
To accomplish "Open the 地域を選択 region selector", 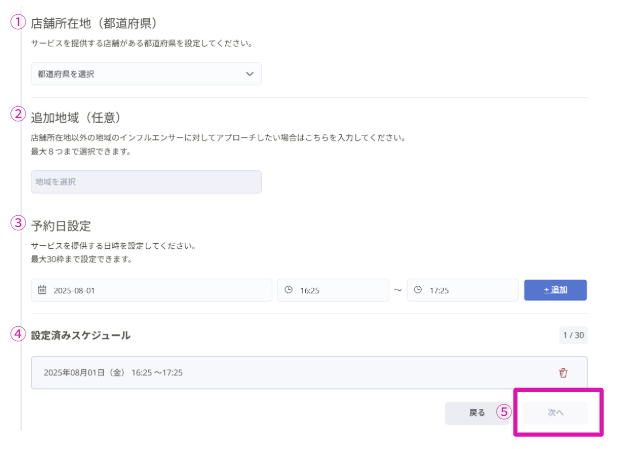I will coord(145,182).
